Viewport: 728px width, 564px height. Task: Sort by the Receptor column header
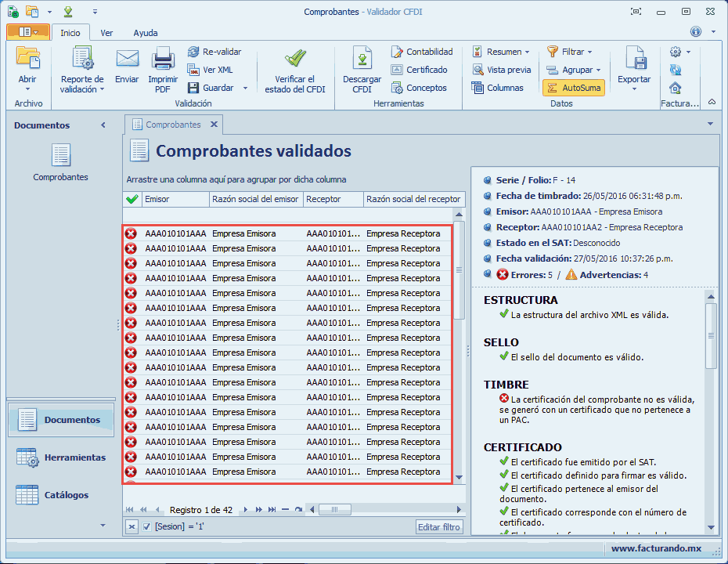[333, 199]
